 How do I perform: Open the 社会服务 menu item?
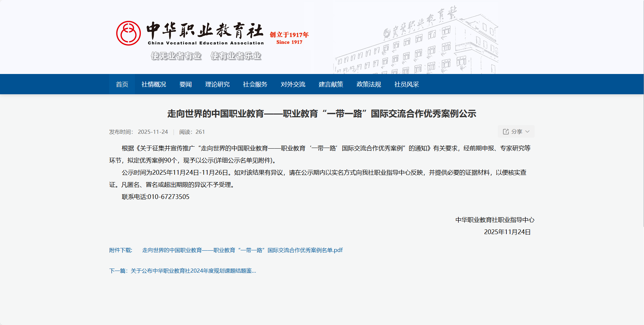click(x=255, y=84)
